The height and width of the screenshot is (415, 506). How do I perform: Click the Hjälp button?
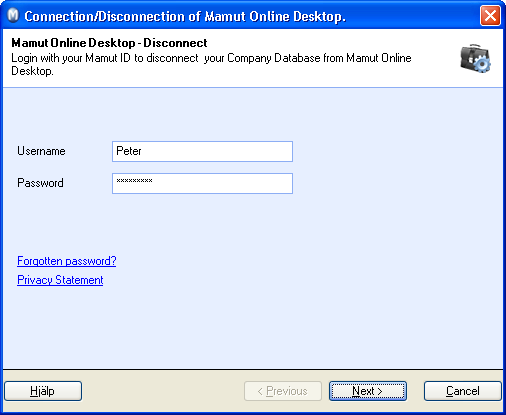click(43, 391)
